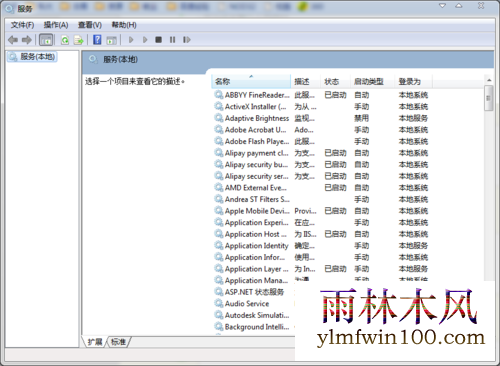This screenshot has height=366, width=500.
Task: Sort by the 名称 column header
Action: [251, 81]
